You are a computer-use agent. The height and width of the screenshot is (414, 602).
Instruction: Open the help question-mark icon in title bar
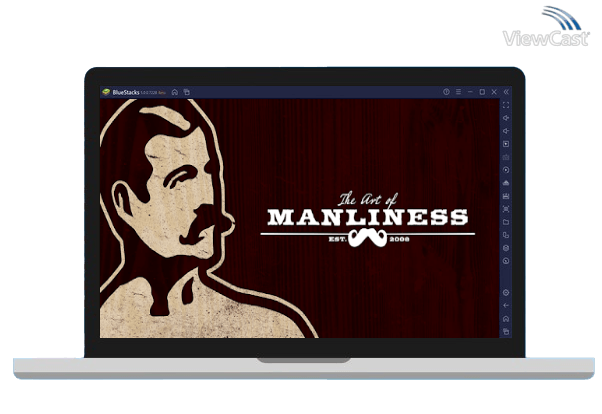click(446, 92)
